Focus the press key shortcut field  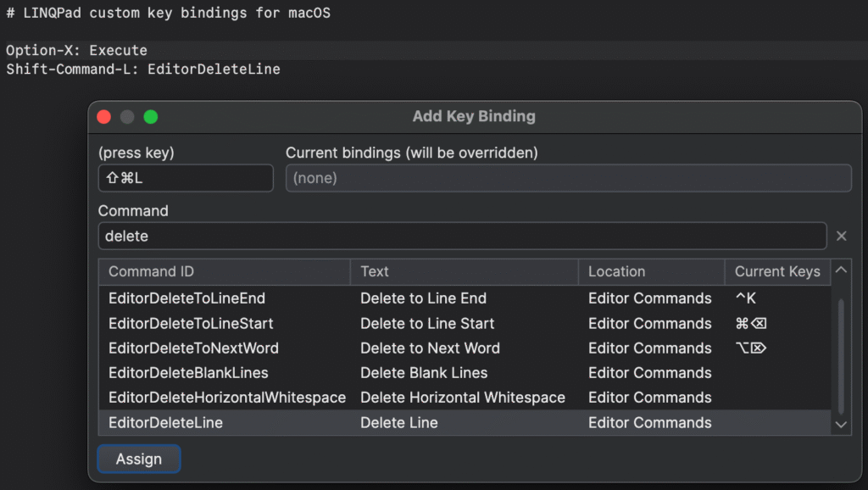tap(186, 178)
